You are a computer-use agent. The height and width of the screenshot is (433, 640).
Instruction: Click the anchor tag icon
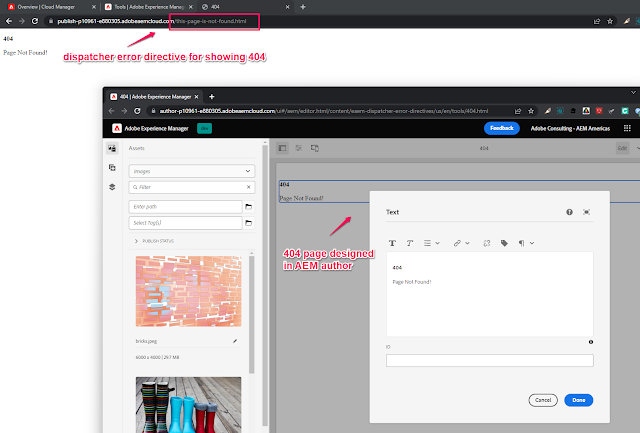point(504,243)
